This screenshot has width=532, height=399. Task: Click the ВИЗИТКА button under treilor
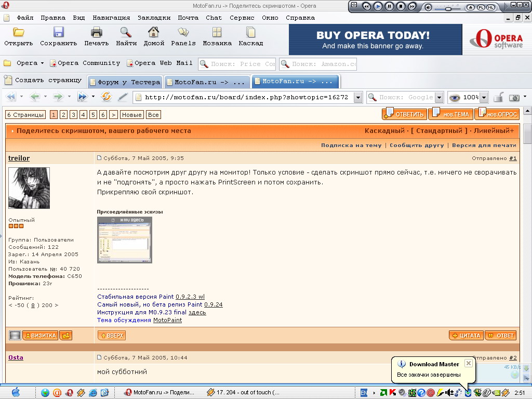pyautogui.click(x=40, y=336)
